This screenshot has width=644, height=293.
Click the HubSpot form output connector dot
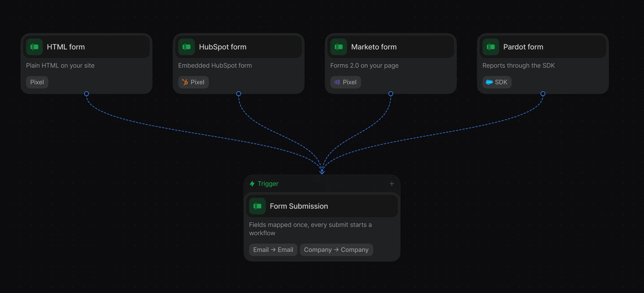coord(239,94)
